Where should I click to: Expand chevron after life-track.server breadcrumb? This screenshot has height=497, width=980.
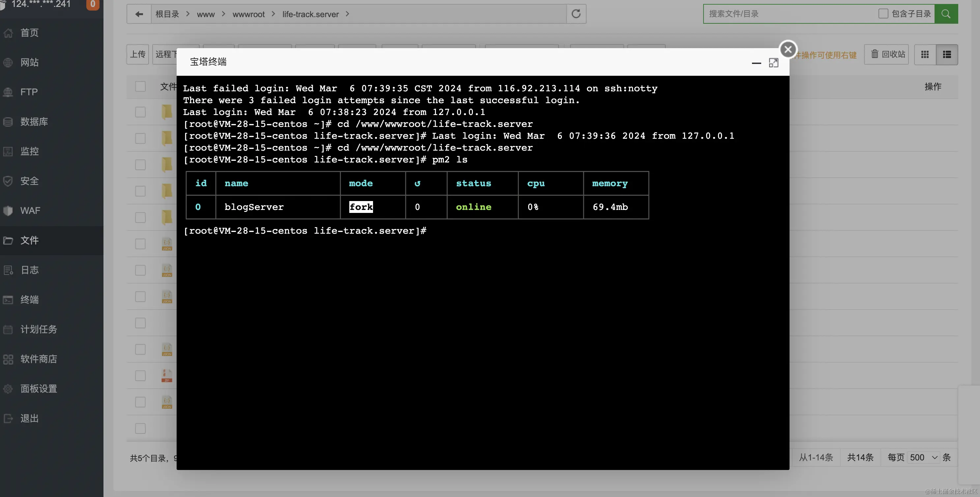click(347, 14)
